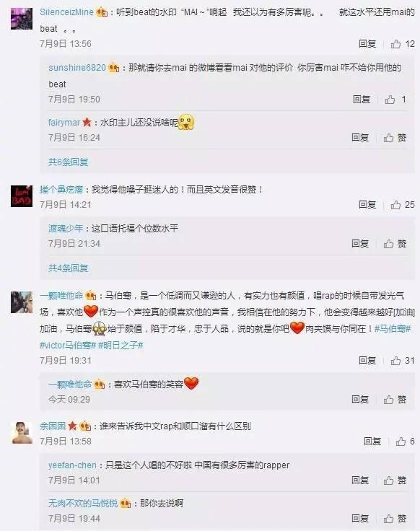Like sunshine6820's reply about mai's beat
The image size is (420, 531).
(395, 100)
